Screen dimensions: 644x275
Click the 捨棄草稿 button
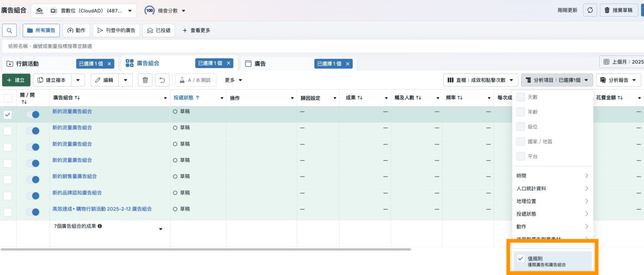point(619,10)
